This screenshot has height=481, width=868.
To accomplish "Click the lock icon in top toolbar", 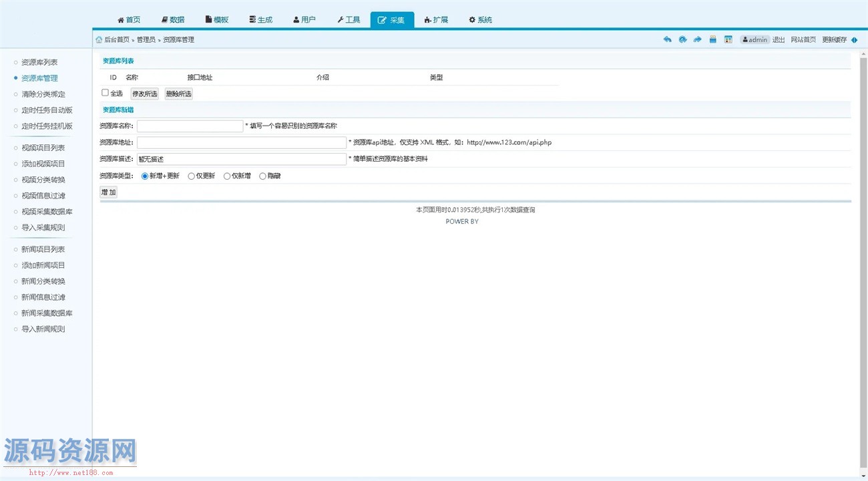I will pos(713,39).
